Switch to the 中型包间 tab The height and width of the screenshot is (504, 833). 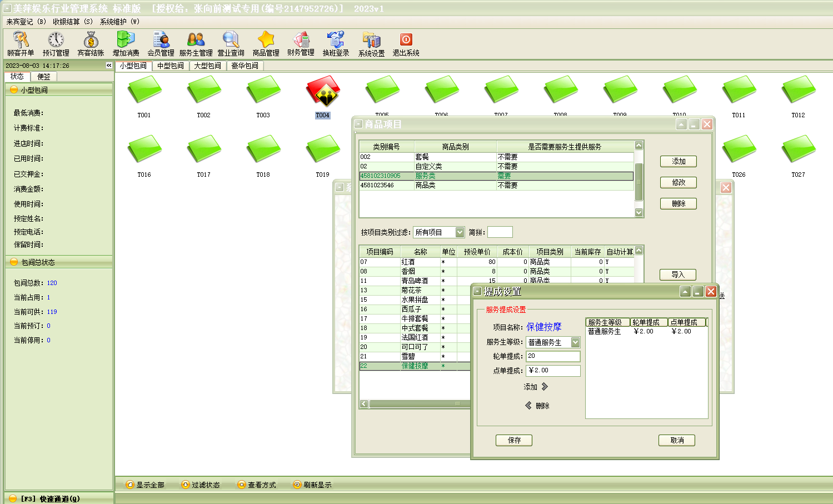(x=170, y=66)
